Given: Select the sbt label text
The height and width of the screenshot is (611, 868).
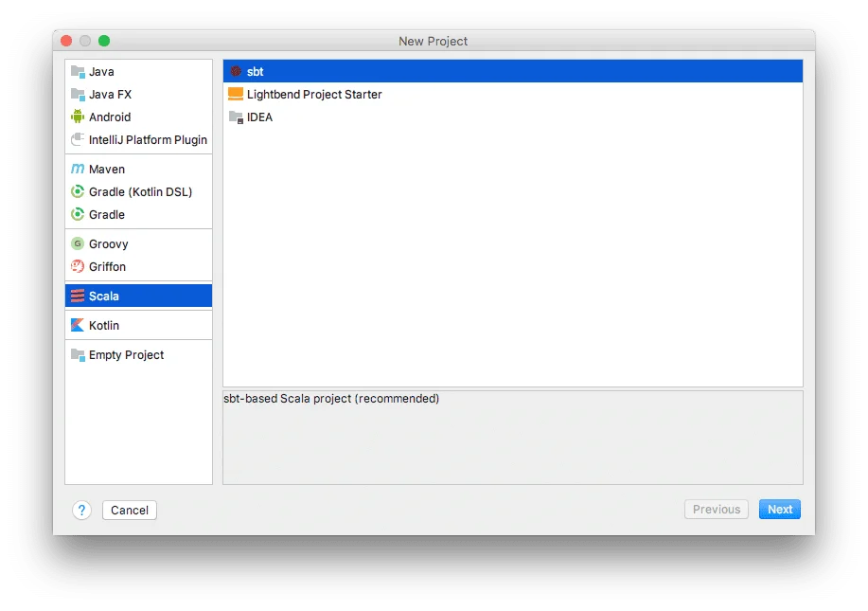Looking at the screenshot, I should click(x=256, y=71).
